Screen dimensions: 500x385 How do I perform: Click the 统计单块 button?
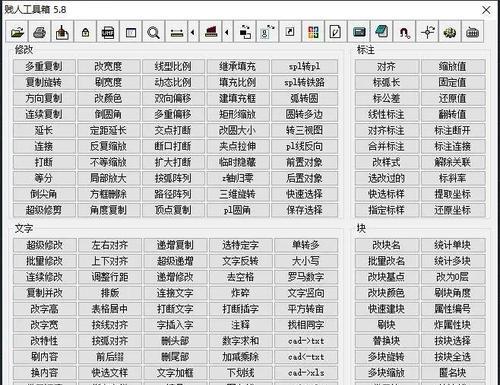(453, 245)
